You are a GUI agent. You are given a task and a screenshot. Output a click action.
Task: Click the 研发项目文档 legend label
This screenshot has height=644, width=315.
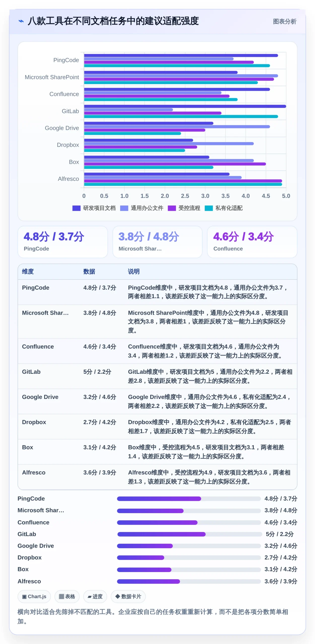[x=99, y=208]
